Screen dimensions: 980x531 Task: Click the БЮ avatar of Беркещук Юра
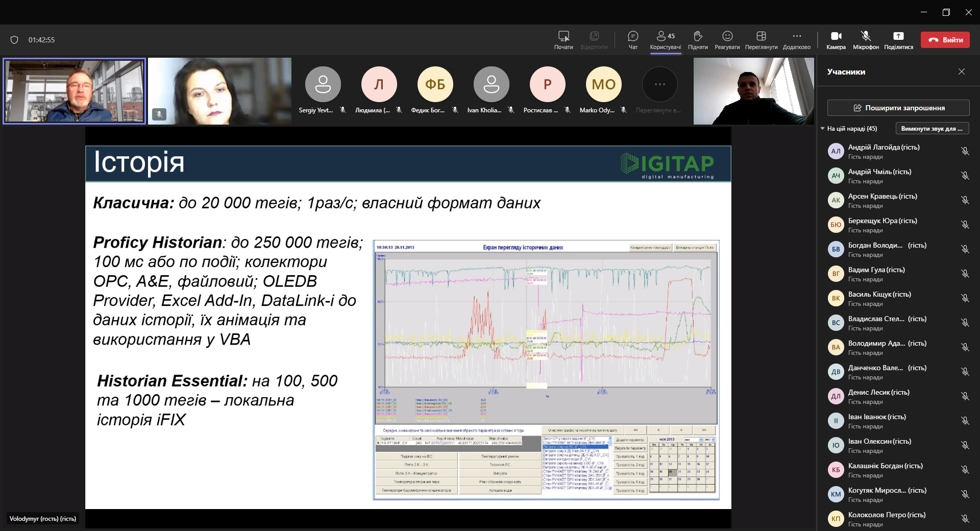(x=836, y=225)
